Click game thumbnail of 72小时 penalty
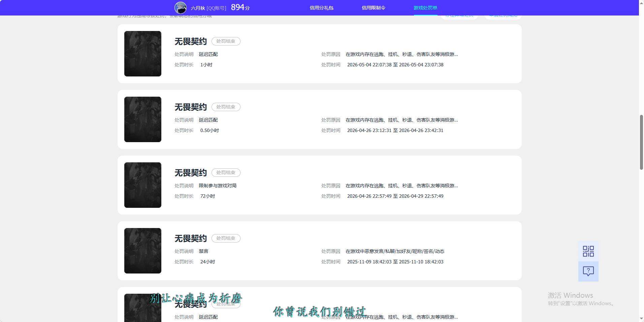The image size is (644, 322). pyautogui.click(x=143, y=185)
